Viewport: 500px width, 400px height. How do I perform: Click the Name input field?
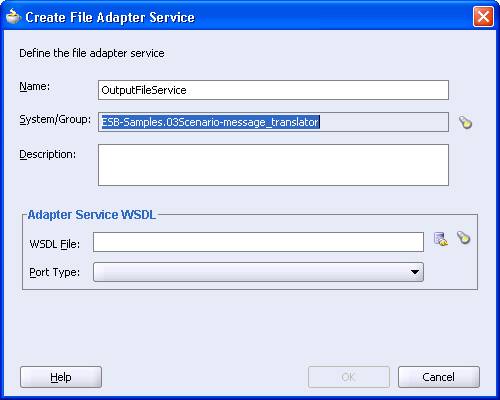point(273,90)
